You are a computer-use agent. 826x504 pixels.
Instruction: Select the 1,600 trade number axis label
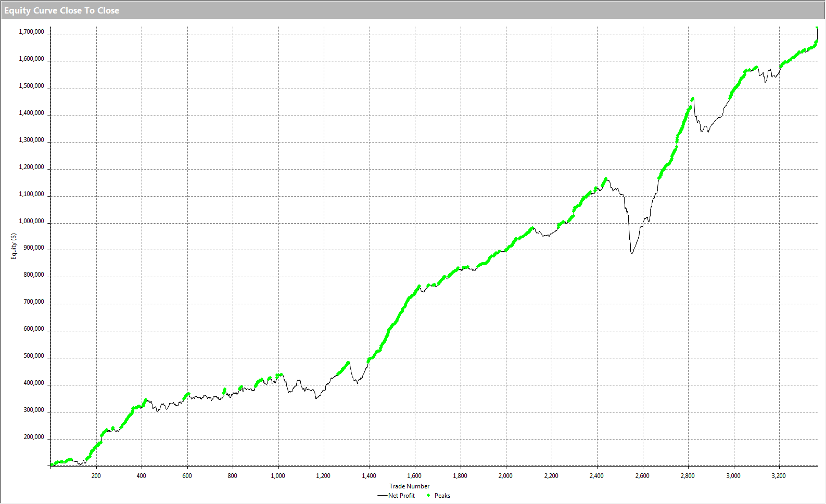[414, 476]
